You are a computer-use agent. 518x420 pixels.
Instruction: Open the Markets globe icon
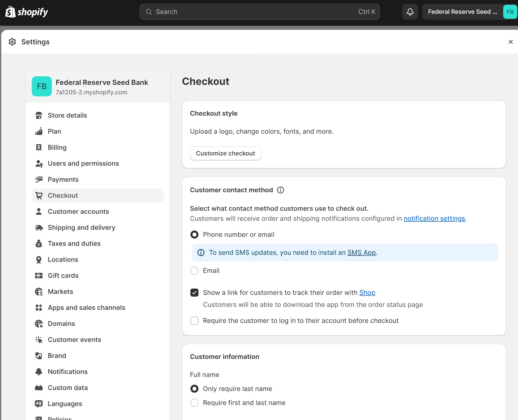[39, 291]
